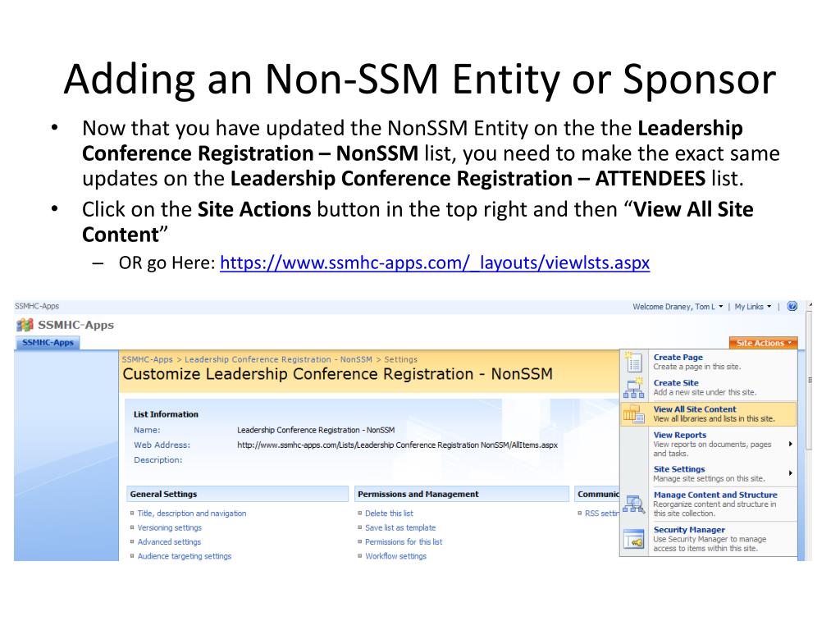Open the viewlsts.aspx hyperlink on the slide
The width and height of the screenshot is (840, 630).
[x=435, y=263]
